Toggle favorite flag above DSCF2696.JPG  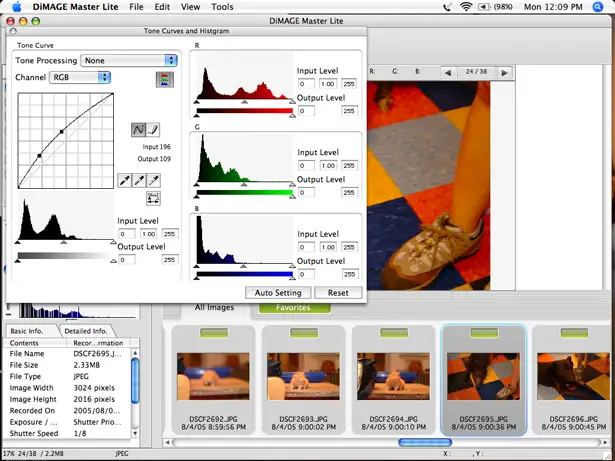[x=574, y=333]
